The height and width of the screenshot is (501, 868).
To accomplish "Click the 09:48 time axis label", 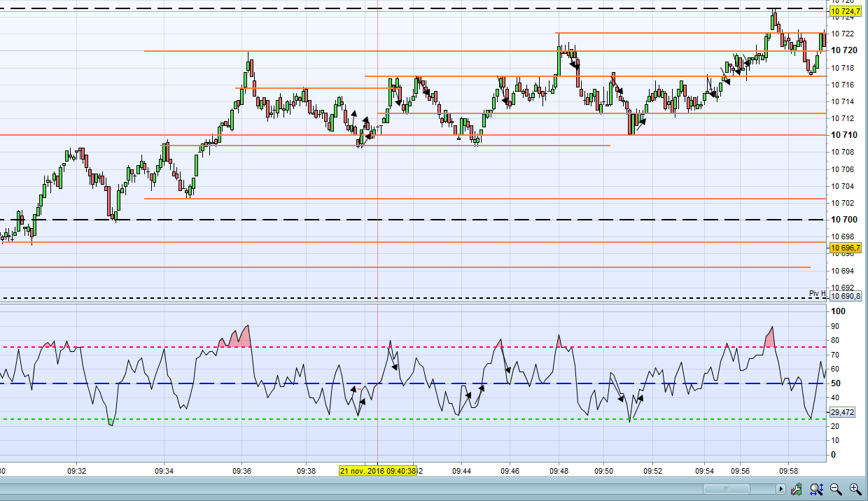I will coord(559,471).
